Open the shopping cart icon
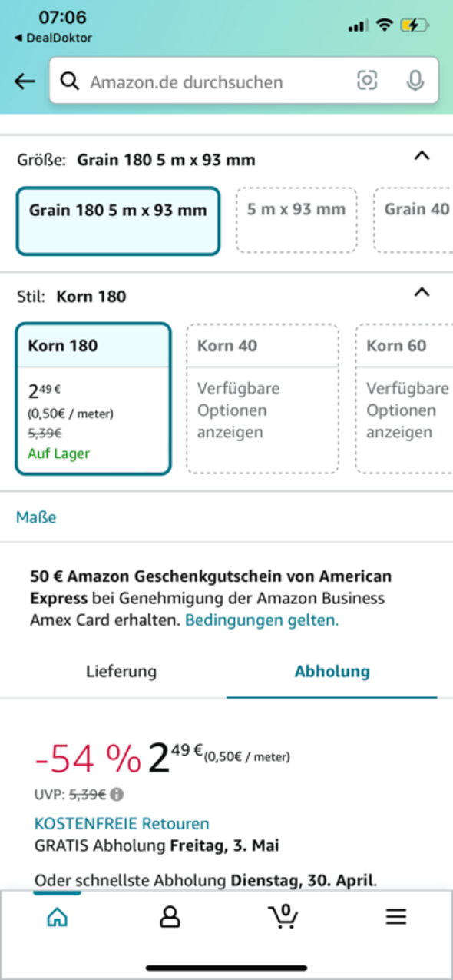 283,918
